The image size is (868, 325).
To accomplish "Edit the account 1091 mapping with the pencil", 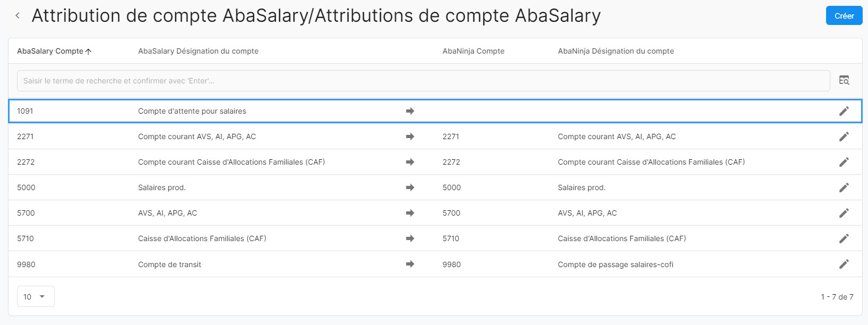I will [844, 111].
